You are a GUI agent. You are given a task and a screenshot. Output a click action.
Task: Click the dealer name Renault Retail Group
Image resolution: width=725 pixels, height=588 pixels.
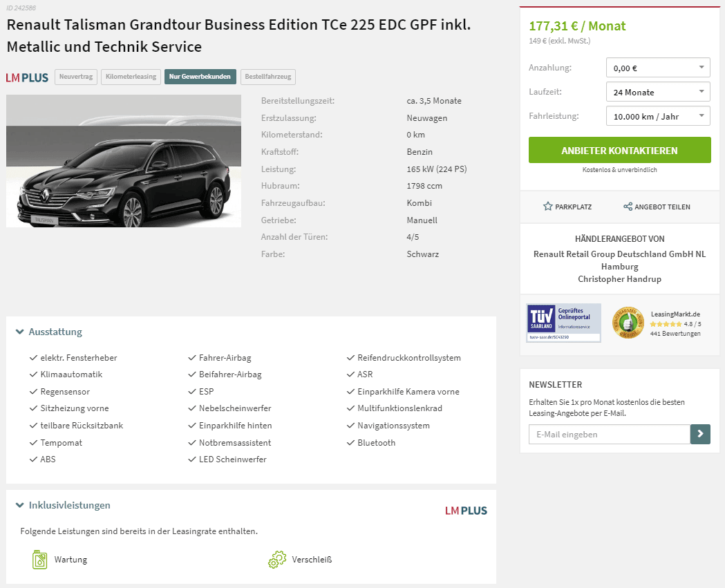coord(619,260)
